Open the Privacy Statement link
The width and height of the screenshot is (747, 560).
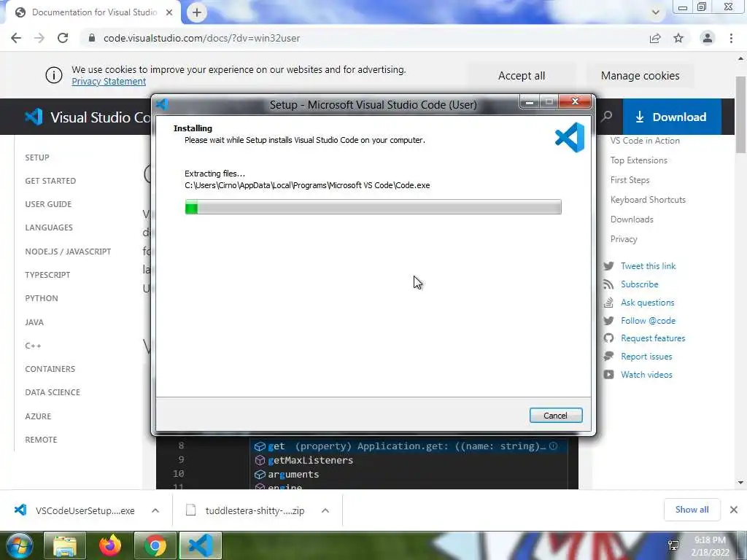tap(109, 82)
